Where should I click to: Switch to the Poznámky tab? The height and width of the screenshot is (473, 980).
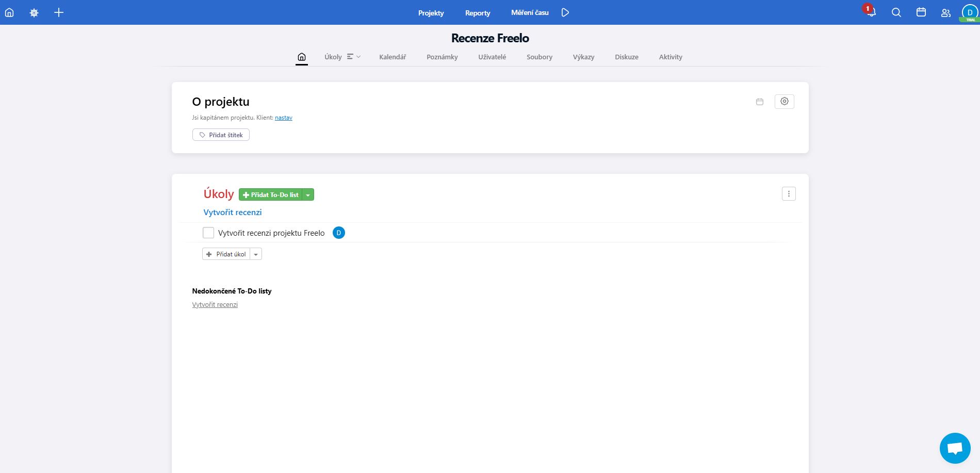pyautogui.click(x=442, y=57)
